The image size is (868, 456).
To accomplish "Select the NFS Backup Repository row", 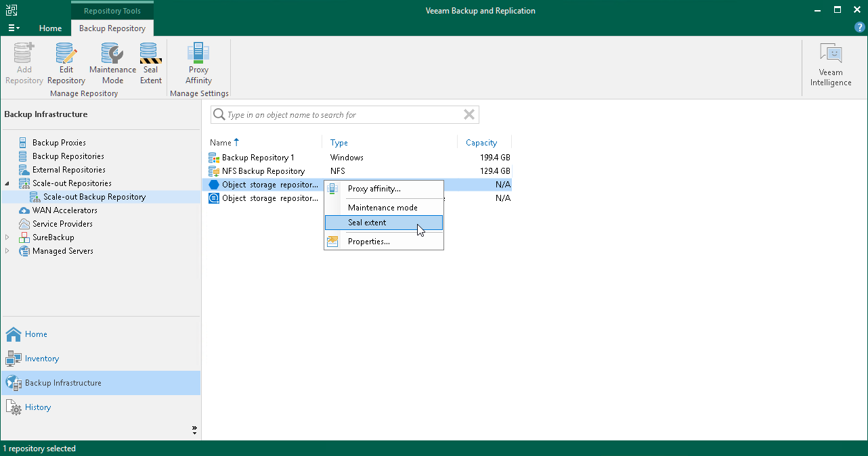I will click(x=263, y=171).
